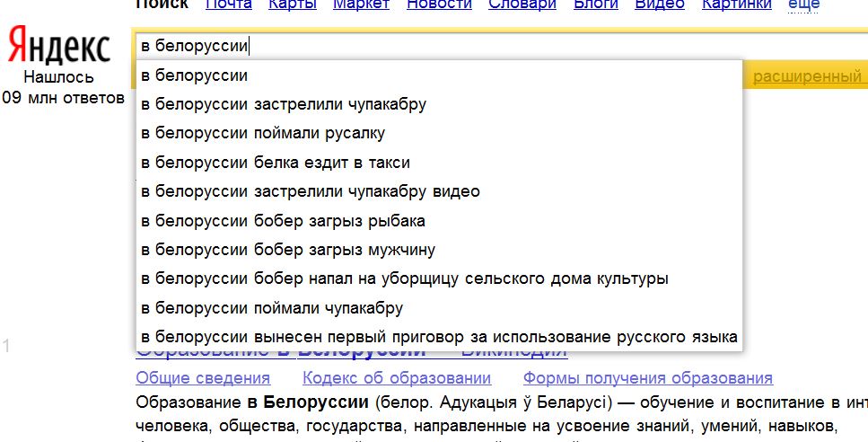Open the Формы получения образования sublink
This screenshot has width=868, height=442.
[x=648, y=378]
